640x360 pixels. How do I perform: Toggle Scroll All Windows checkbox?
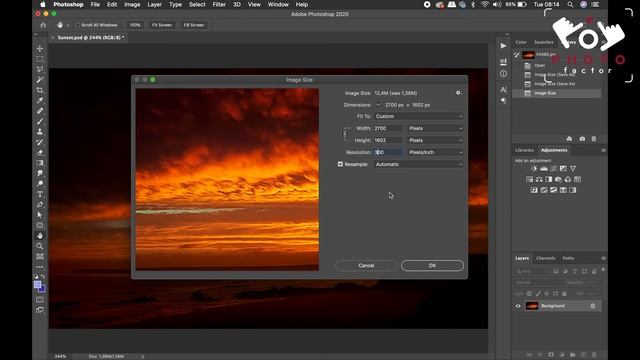coord(77,25)
